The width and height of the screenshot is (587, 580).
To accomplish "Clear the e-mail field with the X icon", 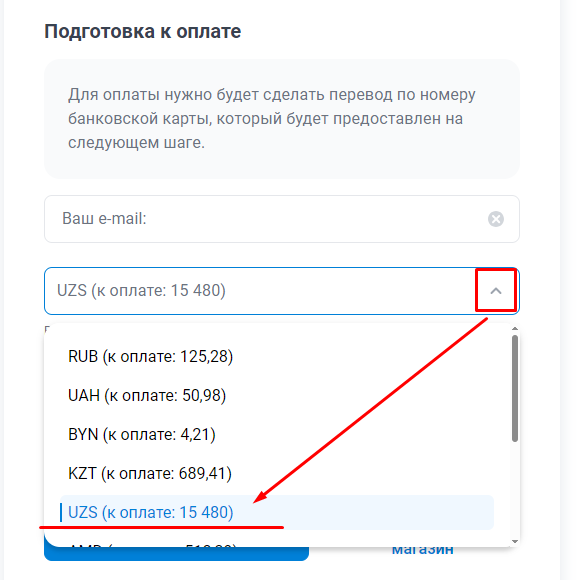I will pyautogui.click(x=495, y=219).
